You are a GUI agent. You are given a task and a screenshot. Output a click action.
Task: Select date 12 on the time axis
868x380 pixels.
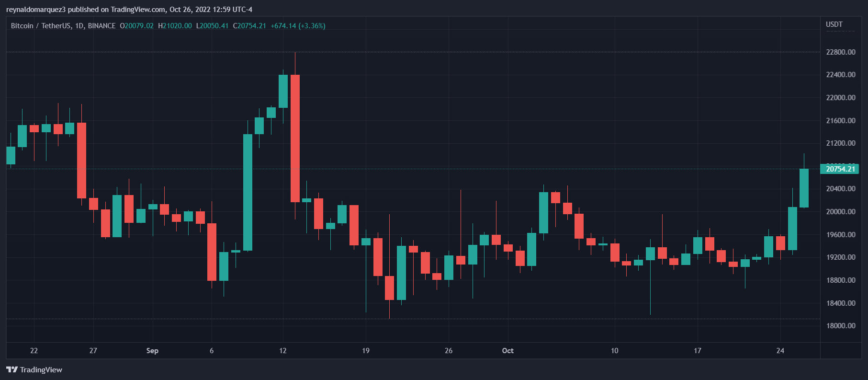[283, 351]
